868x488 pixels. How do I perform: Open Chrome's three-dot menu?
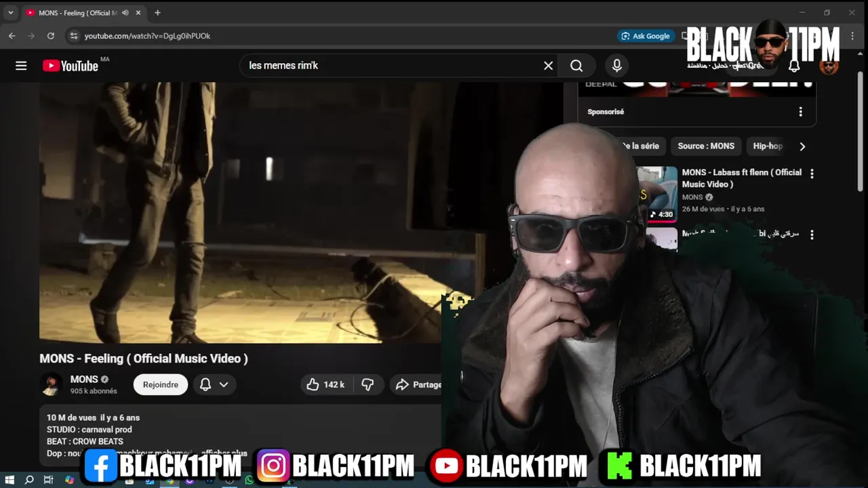pos(852,36)
